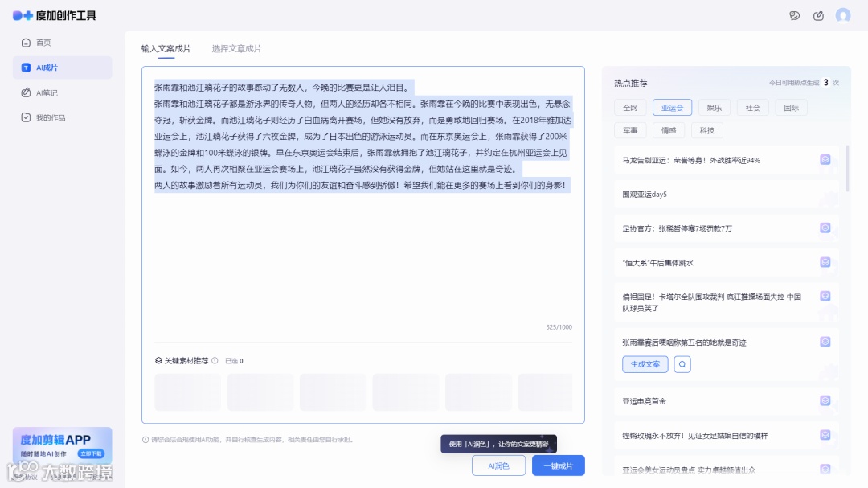Click the 立即下载 button in banner
This screenshot has width=868, height=488.
pos(91,453)
